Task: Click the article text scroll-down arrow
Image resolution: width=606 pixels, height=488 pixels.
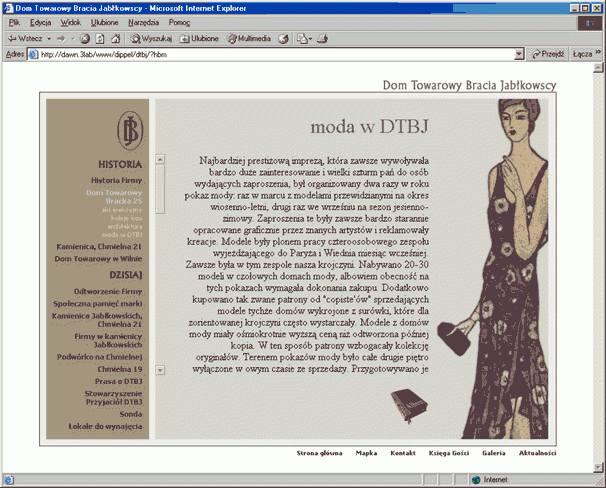Action: (160, 370)
